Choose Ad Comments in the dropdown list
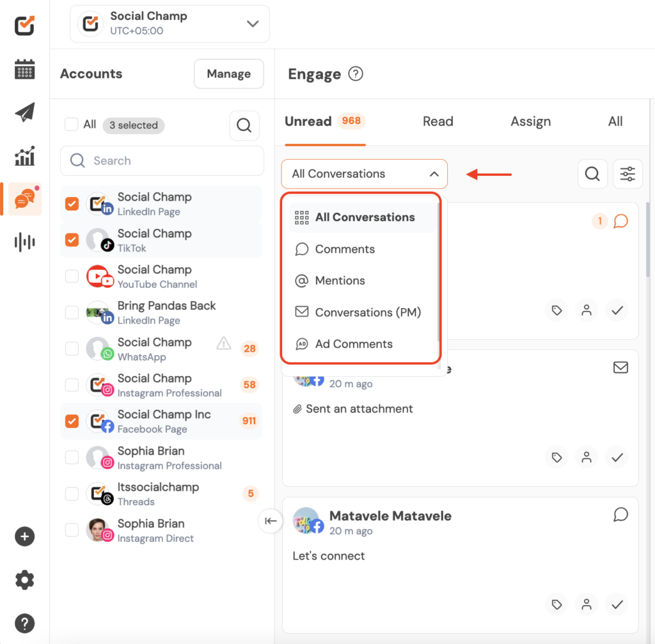 click(x=354, y=344)
